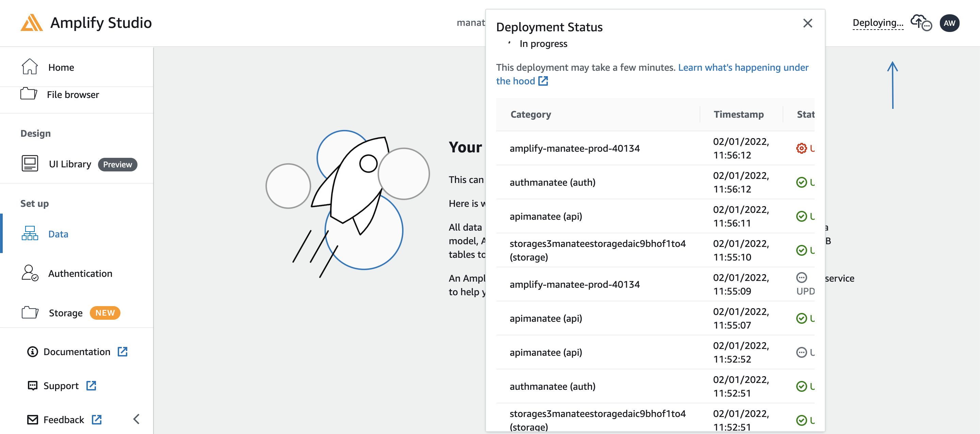The height and width of the screenshot is (434, 980).
Task: Click the Deploying... status text
Action: tap(878, 23)
